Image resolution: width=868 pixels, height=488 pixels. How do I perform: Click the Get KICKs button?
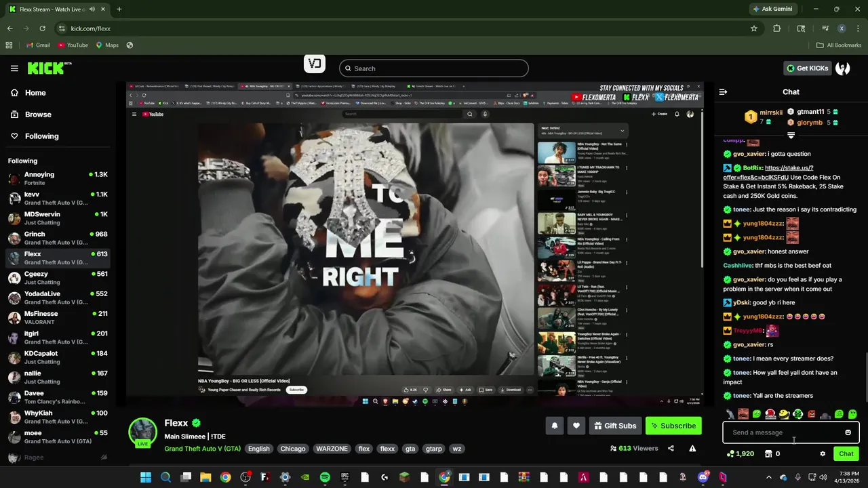click(807, 68)
